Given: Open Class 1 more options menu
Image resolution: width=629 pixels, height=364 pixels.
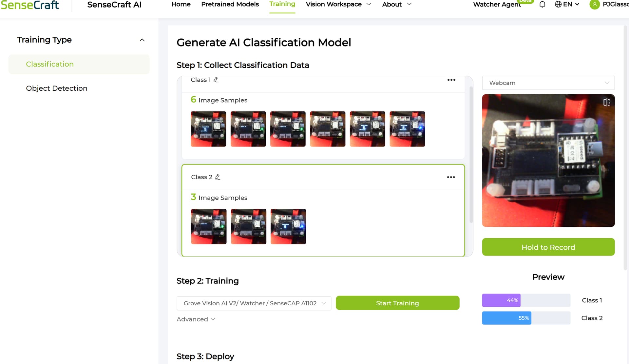Looking at the screenshot, I should tap(451, 80).
